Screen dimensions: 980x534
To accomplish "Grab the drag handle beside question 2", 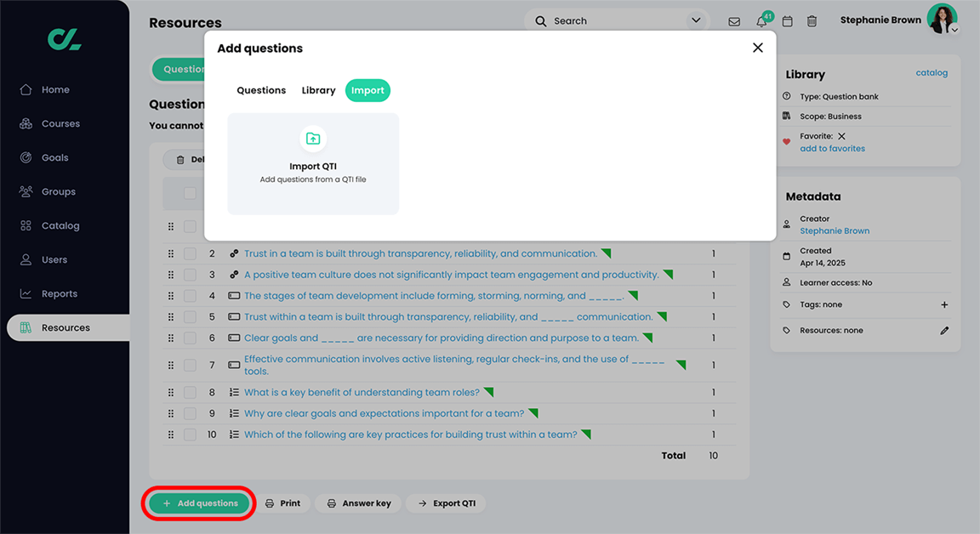I will pos(171,253).
